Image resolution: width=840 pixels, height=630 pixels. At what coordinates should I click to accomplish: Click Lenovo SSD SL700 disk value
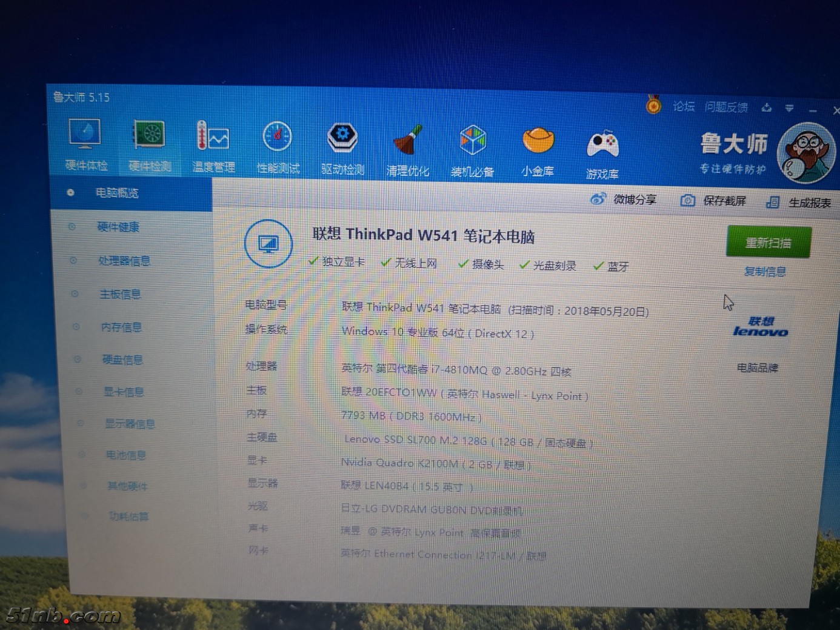pos(468,441)
